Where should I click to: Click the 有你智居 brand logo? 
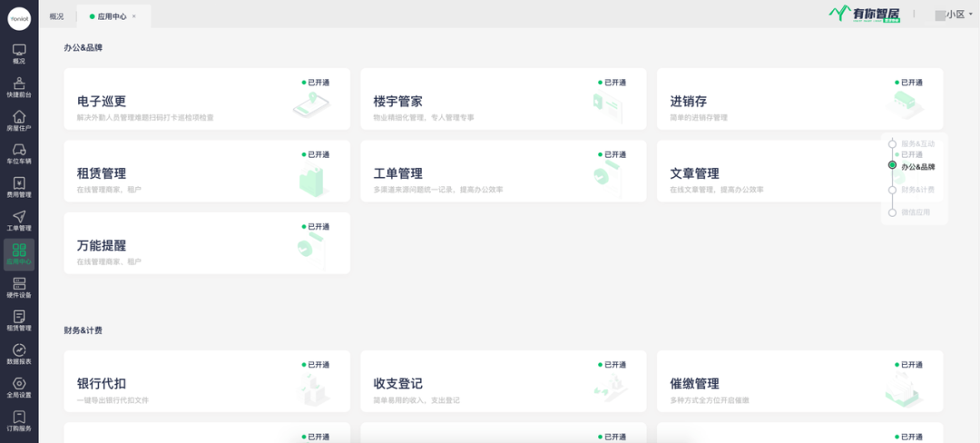[863, 14]
